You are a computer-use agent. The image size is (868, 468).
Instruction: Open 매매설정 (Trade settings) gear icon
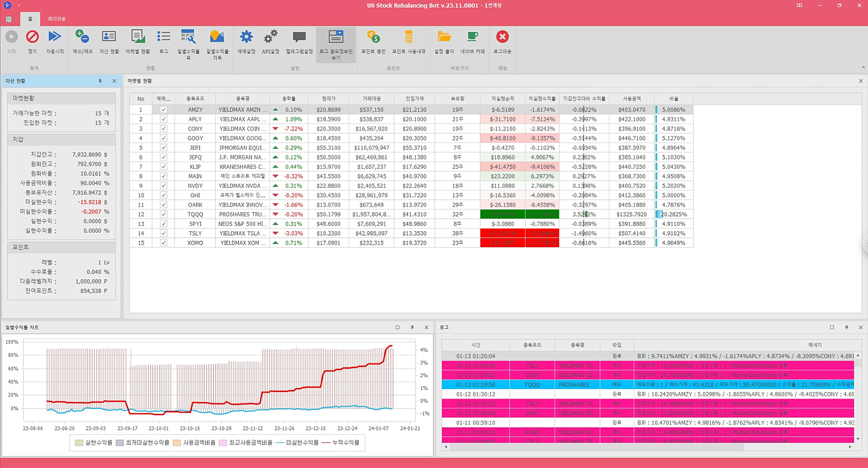coord(246,37)
